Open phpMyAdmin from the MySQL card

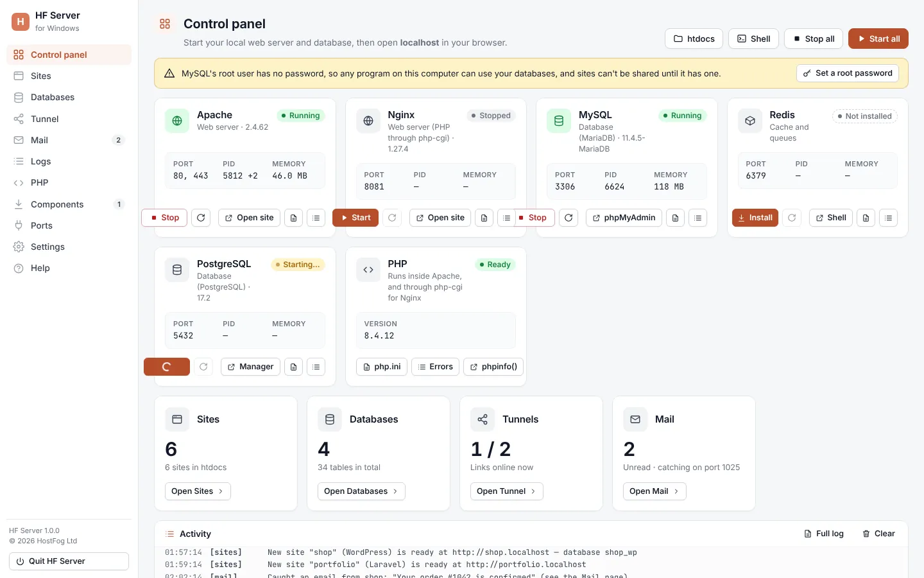[624, 218]
